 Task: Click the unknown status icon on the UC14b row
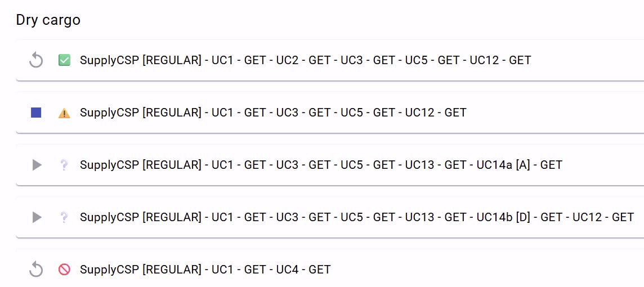(x=64, y=217)
